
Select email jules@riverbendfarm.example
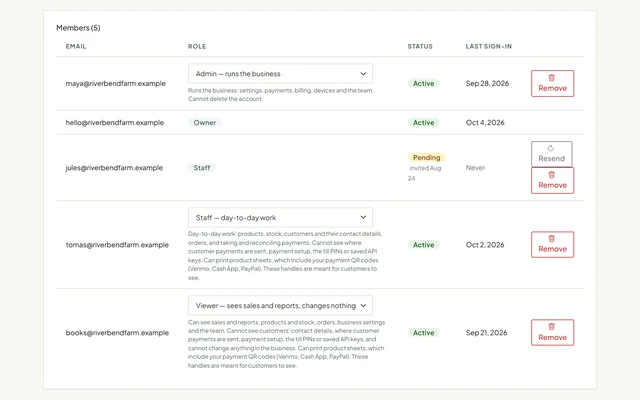114,168
